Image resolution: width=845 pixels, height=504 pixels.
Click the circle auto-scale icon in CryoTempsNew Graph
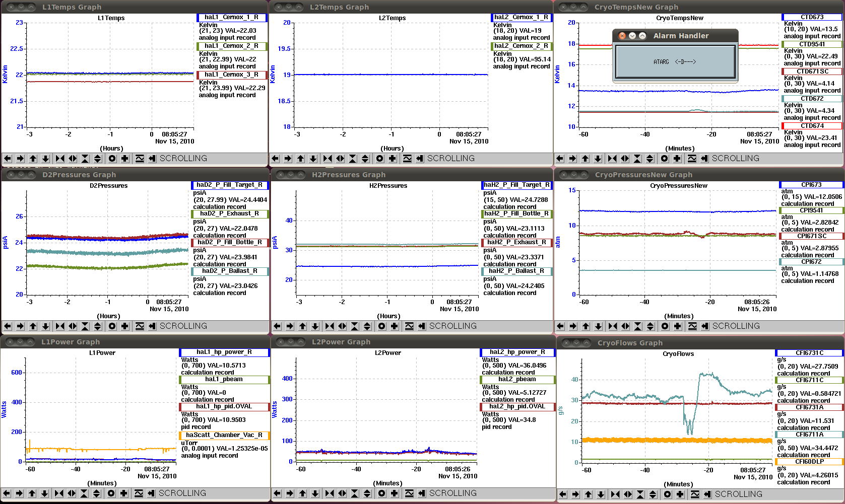click(665, 159)
